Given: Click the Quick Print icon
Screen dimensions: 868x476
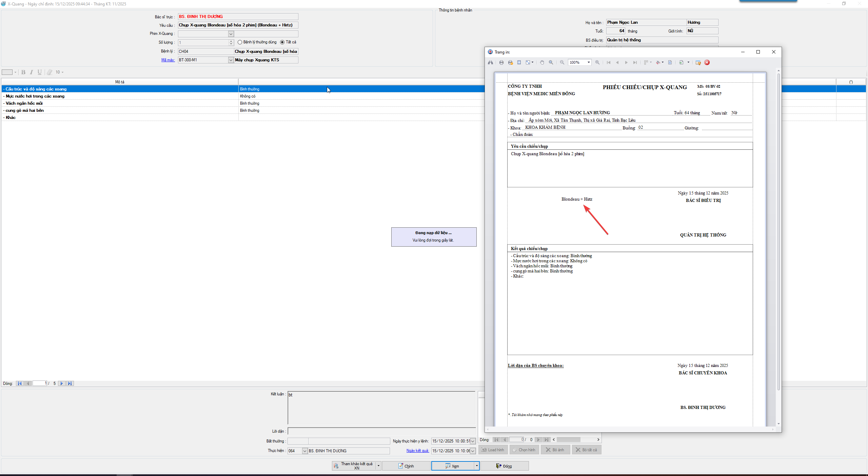Looking at the screenshot, I should [510, 62].
